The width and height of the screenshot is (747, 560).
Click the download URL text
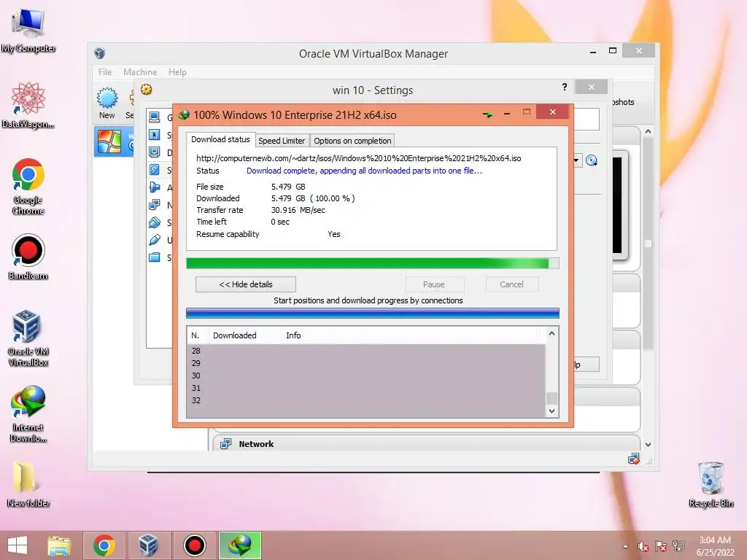click(359, 158)
